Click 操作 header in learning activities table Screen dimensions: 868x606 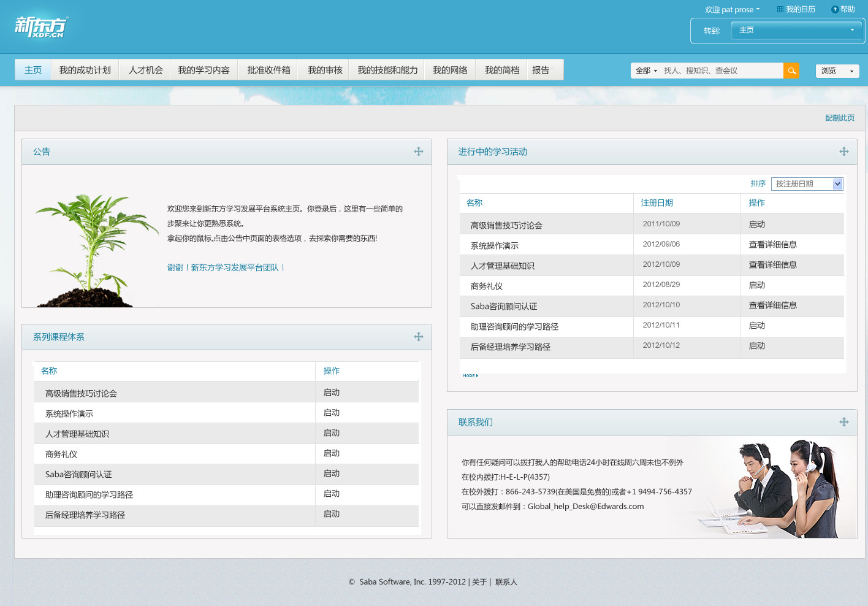click(757, 203)
